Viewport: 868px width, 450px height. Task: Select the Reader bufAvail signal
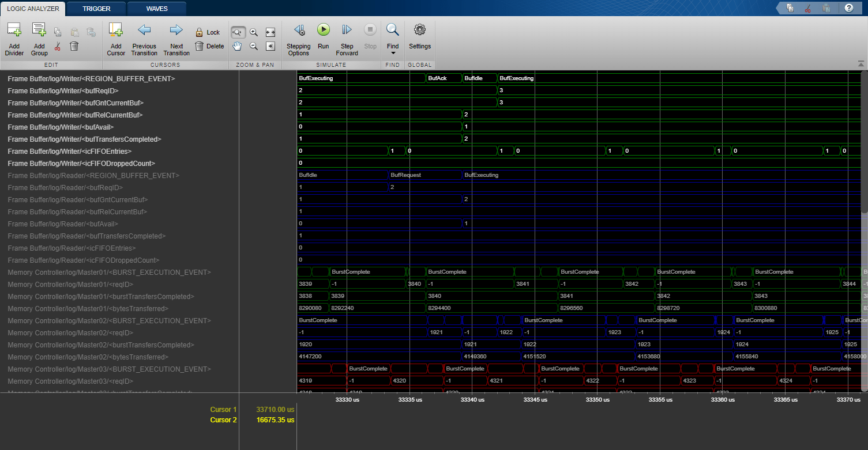(x=63, y=224)
